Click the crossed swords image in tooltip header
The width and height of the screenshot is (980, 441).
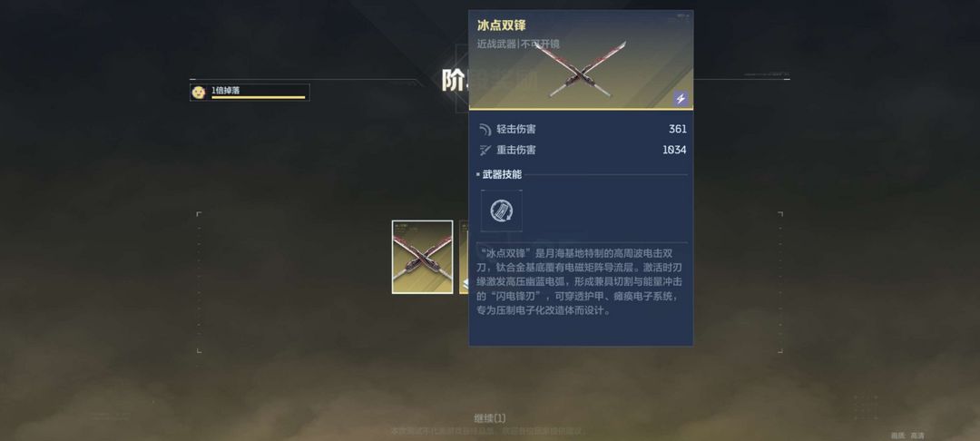[x=580, y=69]
